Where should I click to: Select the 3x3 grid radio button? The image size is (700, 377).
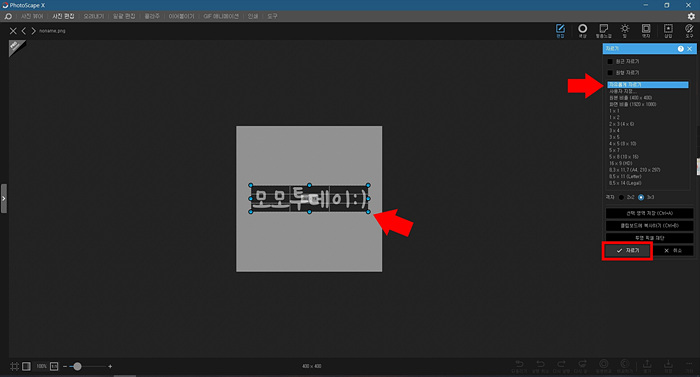641,197
